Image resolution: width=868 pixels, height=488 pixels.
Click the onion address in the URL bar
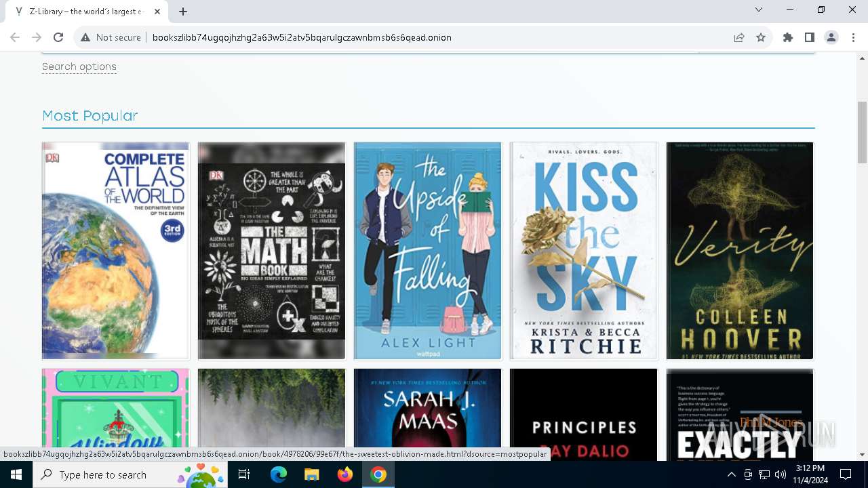[x=302, y=37]
